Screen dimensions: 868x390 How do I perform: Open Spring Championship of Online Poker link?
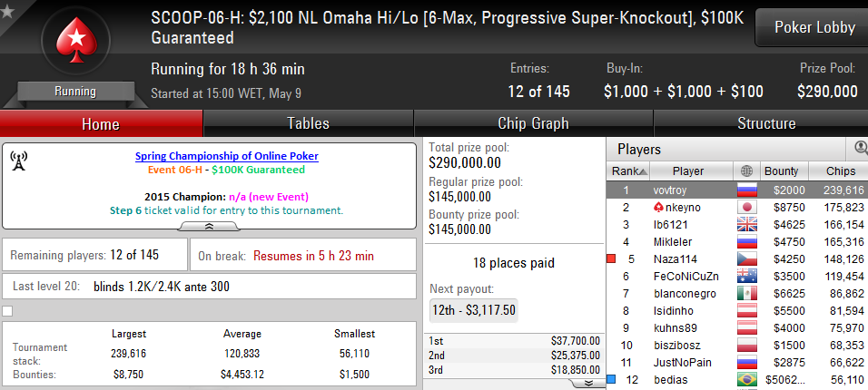click(x=227, y=156)
